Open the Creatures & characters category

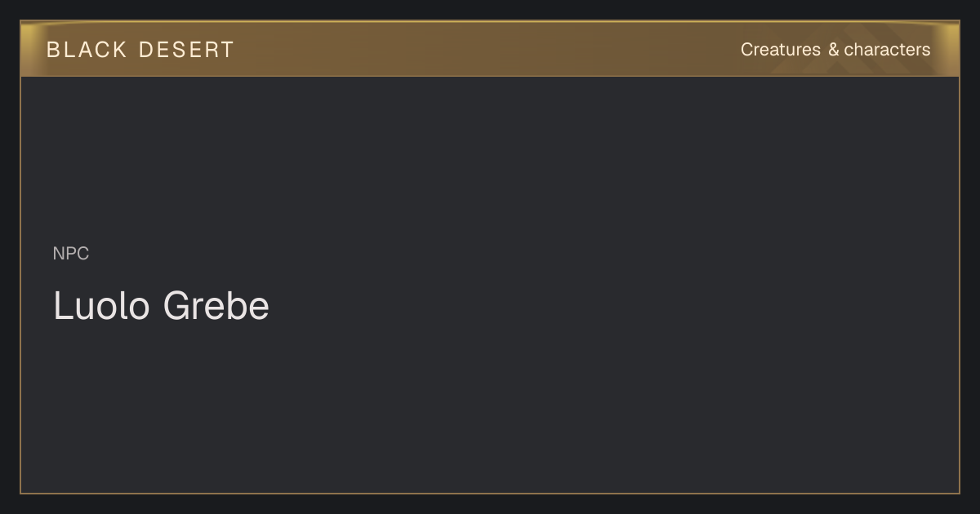pyautogui.click(x=835, y=50)
